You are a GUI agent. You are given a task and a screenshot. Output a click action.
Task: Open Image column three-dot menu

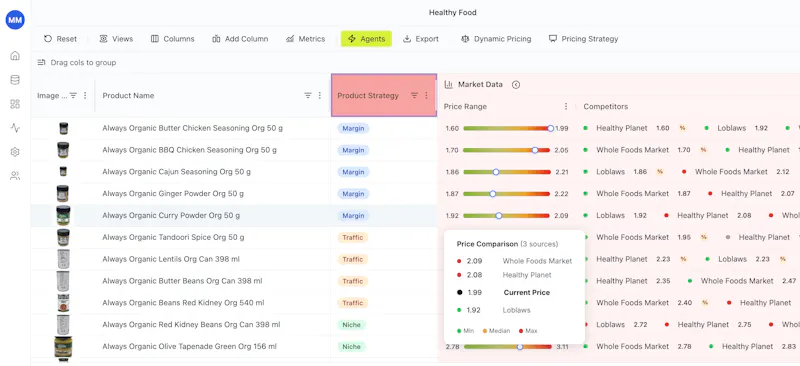(x=85, y=95)
